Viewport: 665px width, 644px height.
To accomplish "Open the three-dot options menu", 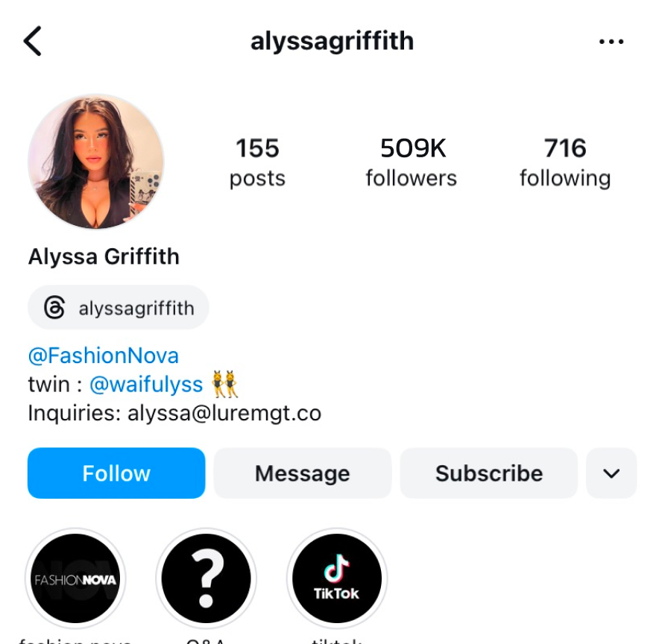I will tap(611, 42).
